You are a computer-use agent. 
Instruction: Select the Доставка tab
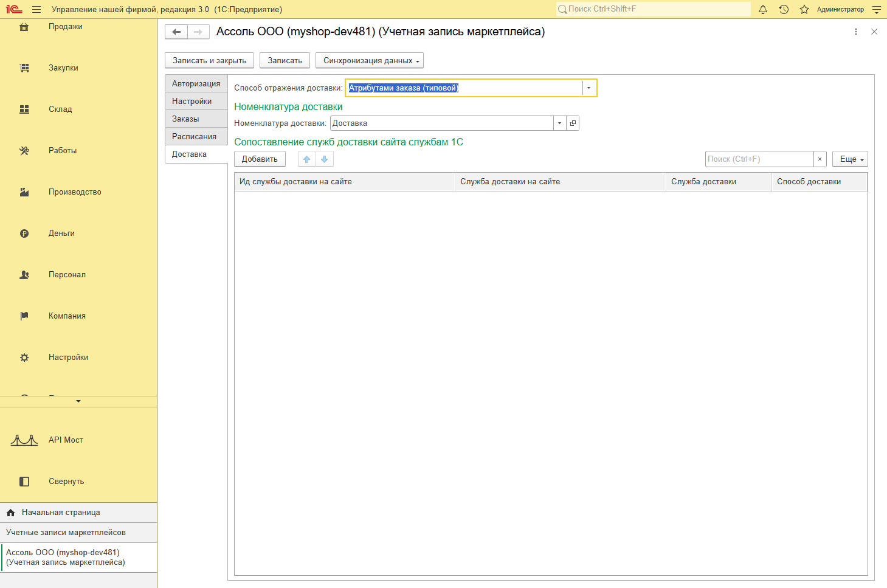click(x=196, y=154)
